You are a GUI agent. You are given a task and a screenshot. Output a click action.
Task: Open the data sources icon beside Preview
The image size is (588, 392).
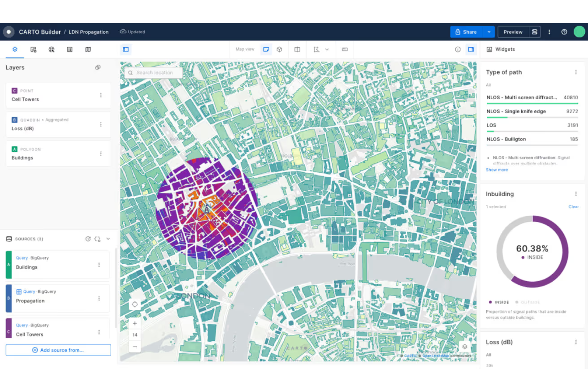535,32
